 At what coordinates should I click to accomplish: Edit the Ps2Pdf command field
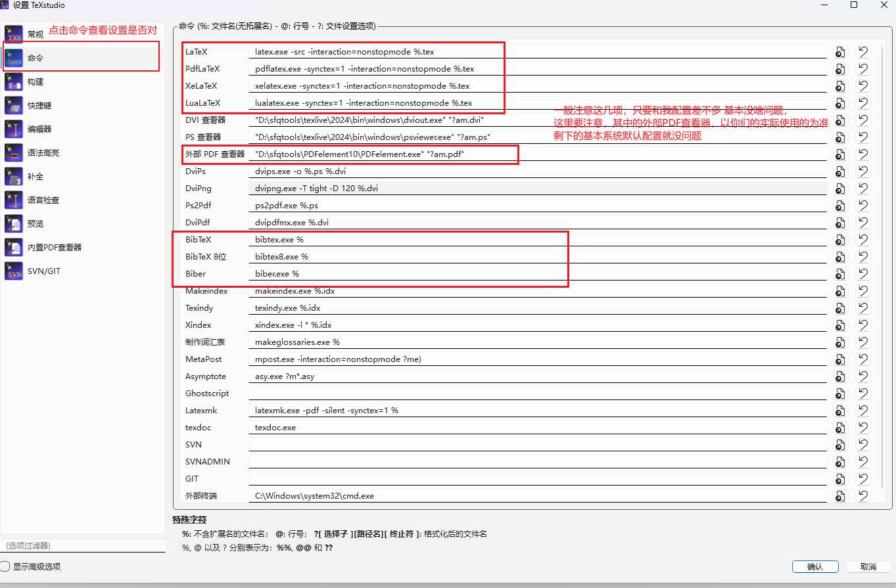click(x=538, y=205)
